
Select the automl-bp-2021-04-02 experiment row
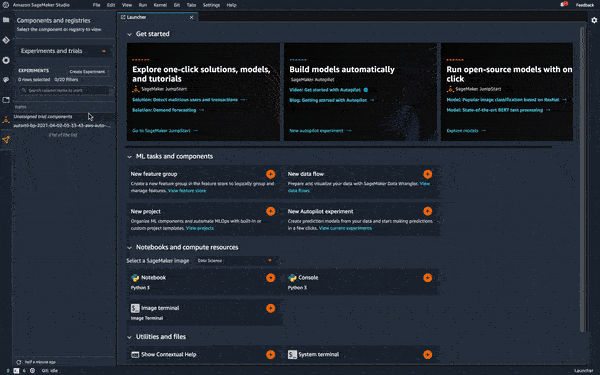click(64, 126)
